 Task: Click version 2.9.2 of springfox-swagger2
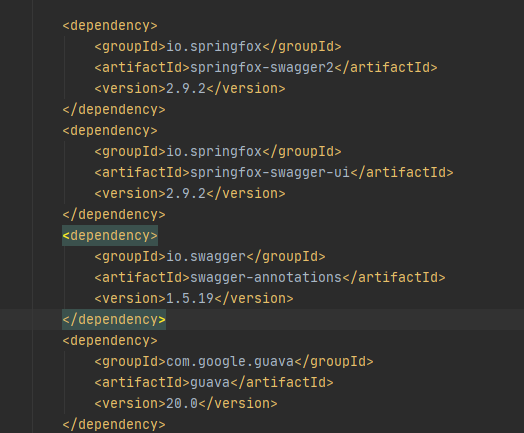coord(186,89)
